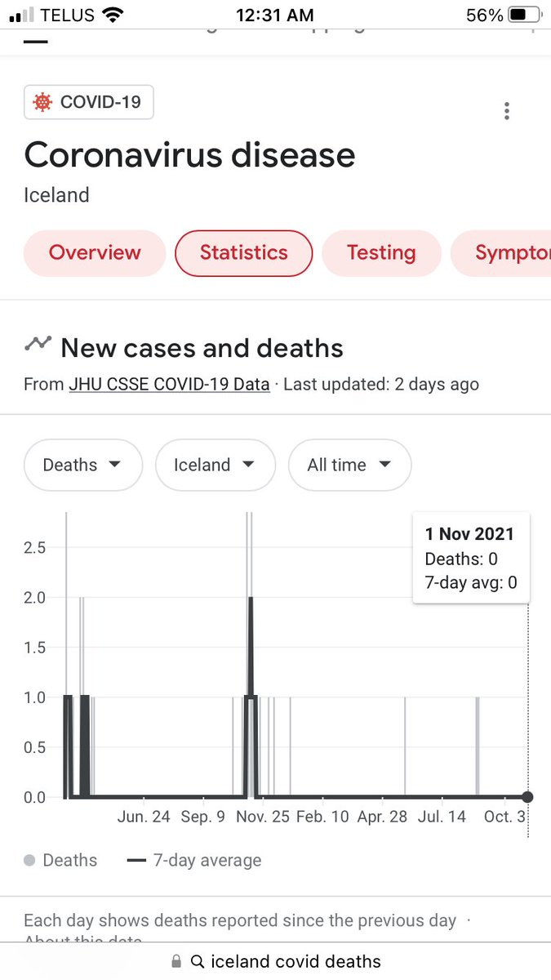Select the Statistics tab
551x980 pixels.
coord(244,253)
